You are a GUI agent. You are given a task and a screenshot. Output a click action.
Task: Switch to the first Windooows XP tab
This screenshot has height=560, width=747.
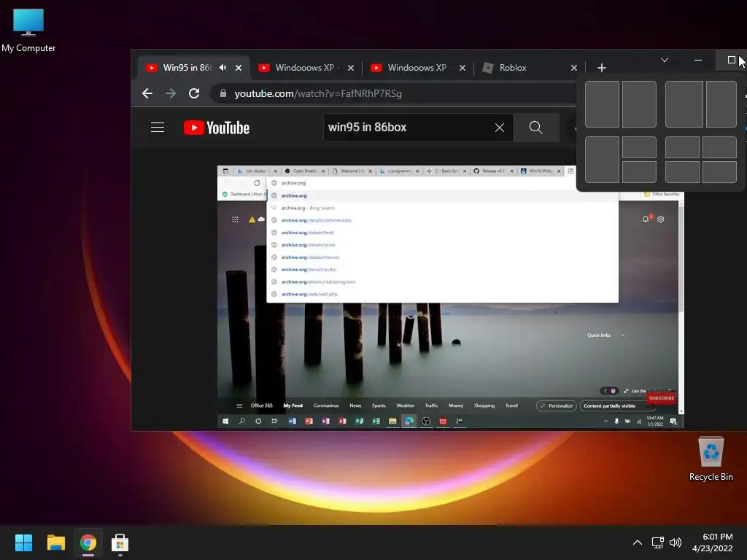pyautogui.click(x=305, y=68)
